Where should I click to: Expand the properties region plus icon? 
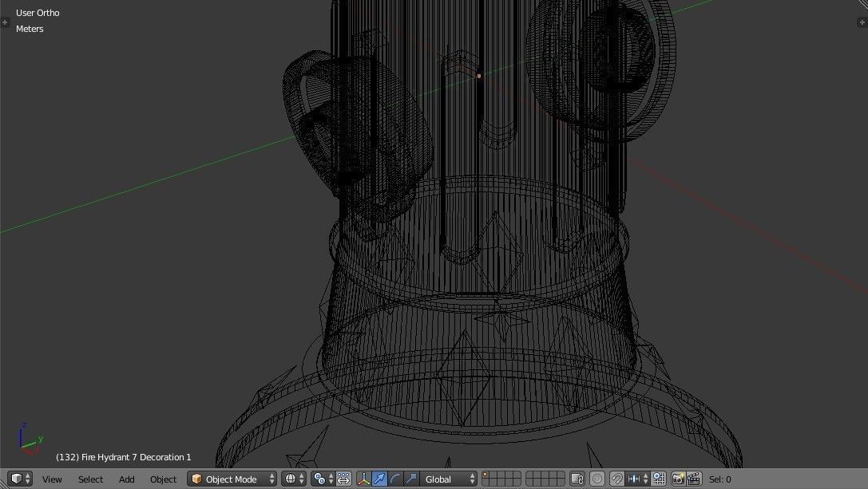(862, 22)
